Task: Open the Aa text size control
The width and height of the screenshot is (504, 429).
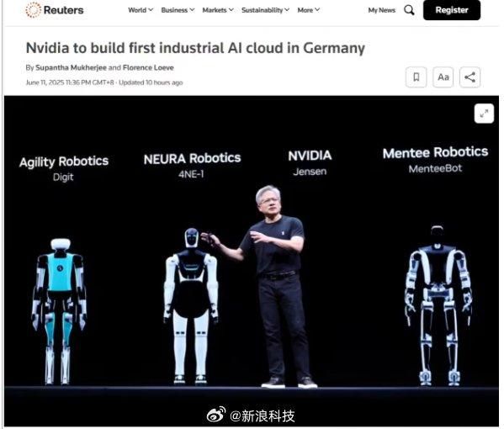Action: point(443,77)
